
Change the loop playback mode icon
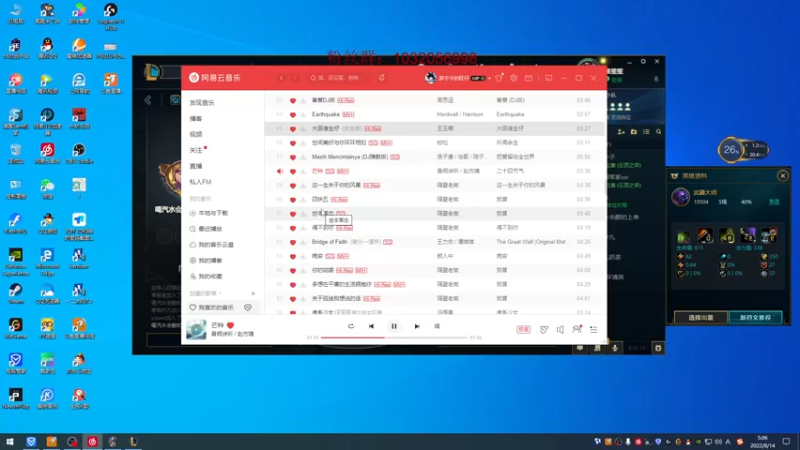[x=351, y=327]
